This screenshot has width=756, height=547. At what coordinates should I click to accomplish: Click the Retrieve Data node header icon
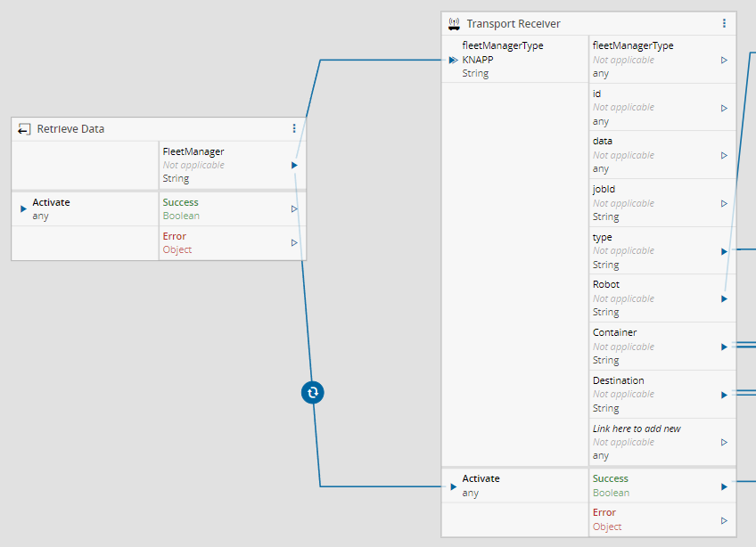24,129
